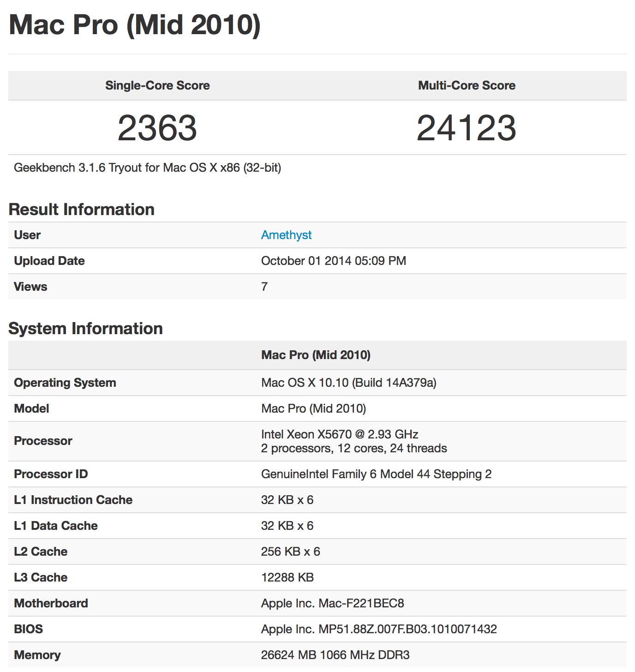Select the Single-Core Score heading
635x672 pixels.
[157, 85]
